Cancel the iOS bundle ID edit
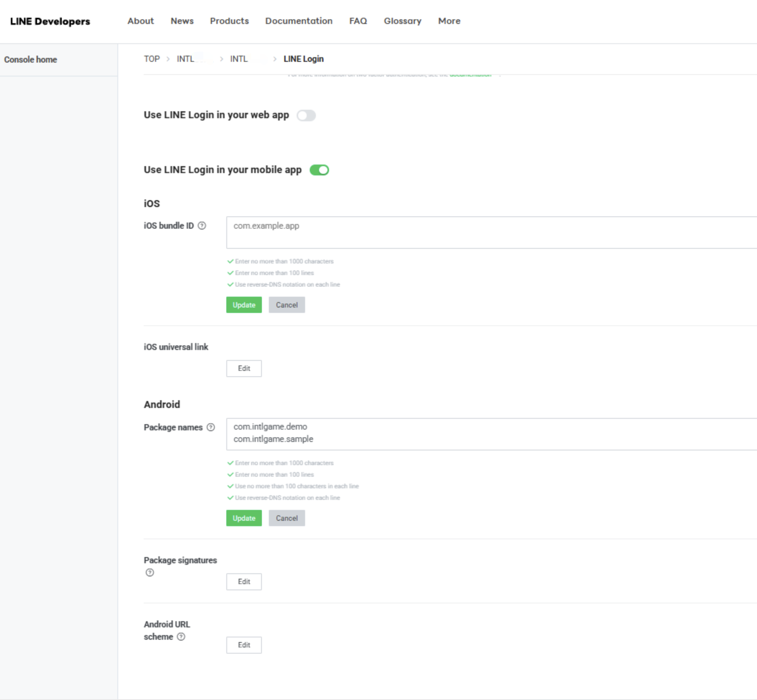757x700 pixels. point(287,305)
